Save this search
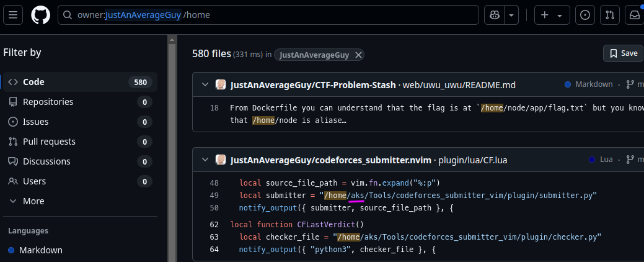 [x=623, y=53]
